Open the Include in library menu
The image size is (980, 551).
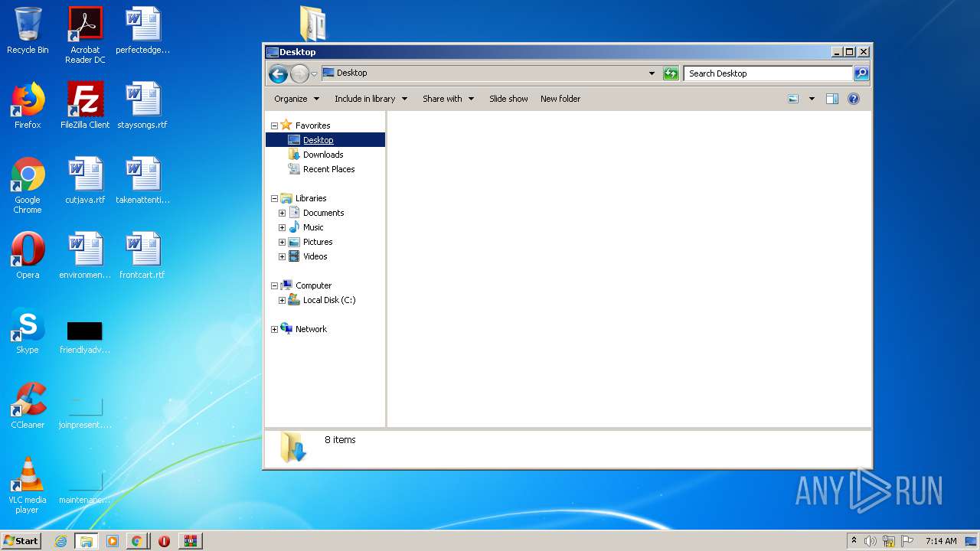[371, 99]
